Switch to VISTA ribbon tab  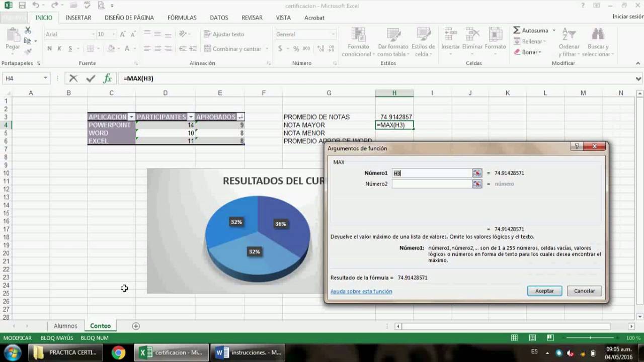283,18
